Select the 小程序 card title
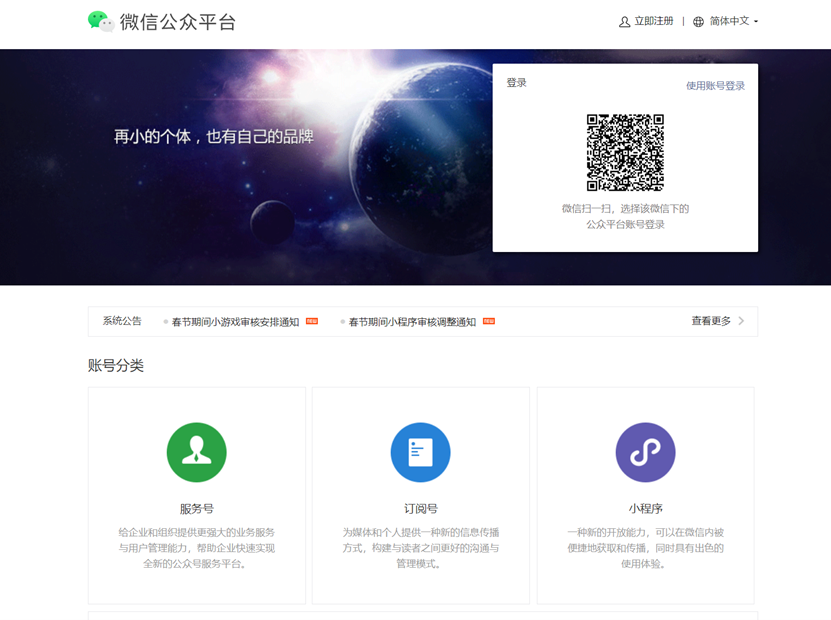The height and width of the screenshot is (620, 831). click(x=646, y=509)
